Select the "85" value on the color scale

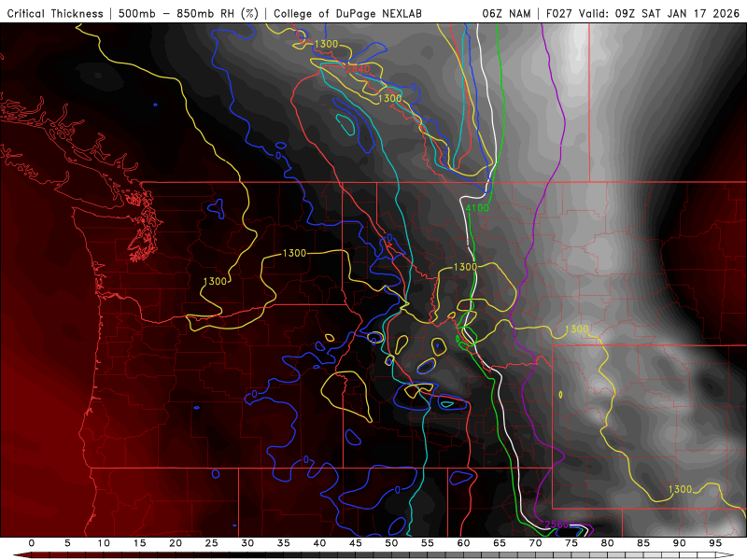click(643, 543)
